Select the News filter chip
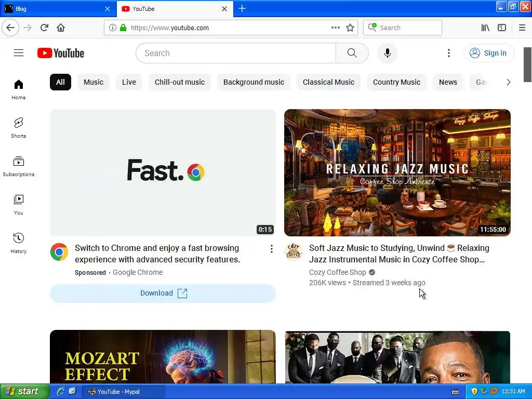The image size is (532, 399). pos(448,82)
